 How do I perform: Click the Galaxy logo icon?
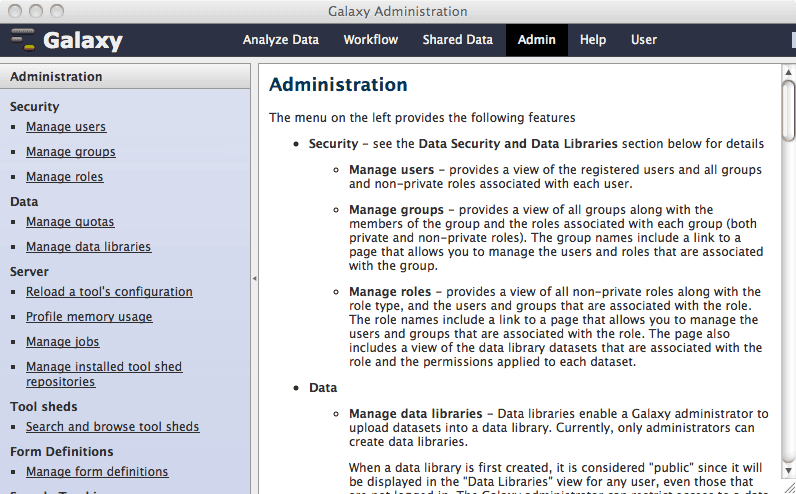click(x=23, y=40)
